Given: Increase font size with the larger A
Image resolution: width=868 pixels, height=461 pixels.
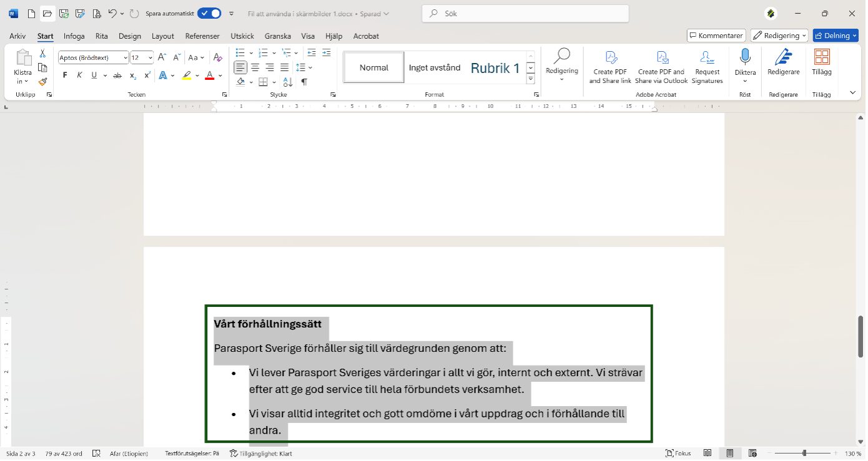Looking at the screenshot, I should click(162, 57).
